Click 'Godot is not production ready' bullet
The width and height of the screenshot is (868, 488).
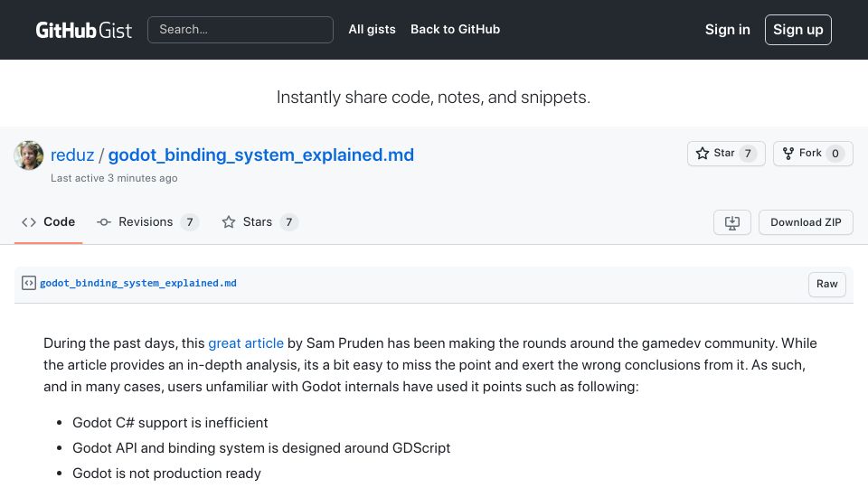[x=166, y=474]
